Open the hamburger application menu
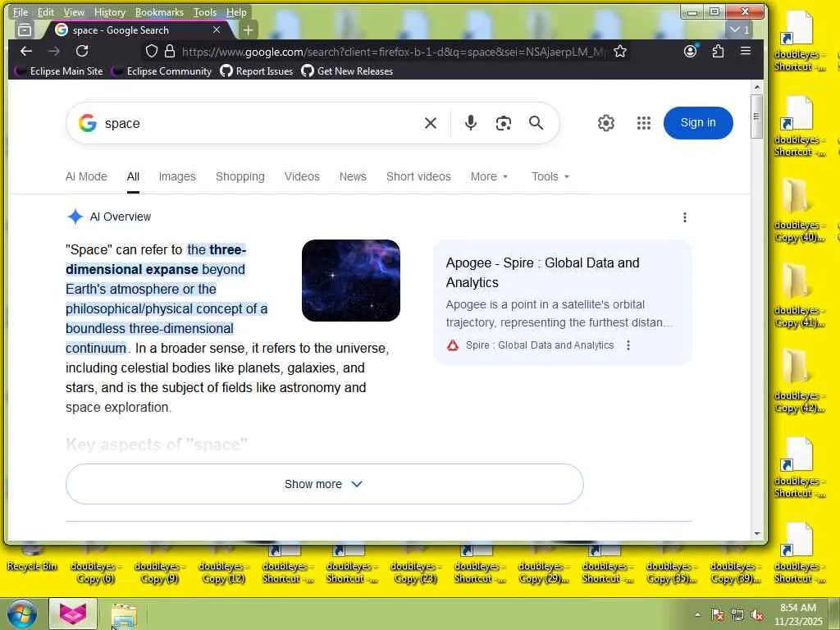Viewport: 840px width, 630px height. coord(745,51)
